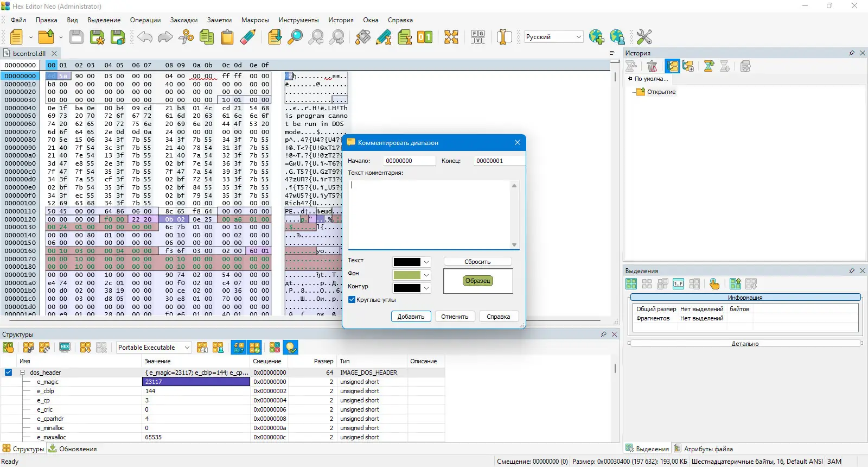Click the HEX monitor icon in Structures toolbar
868x467 pixels.
pyautogui.click(x=65, y=348)
